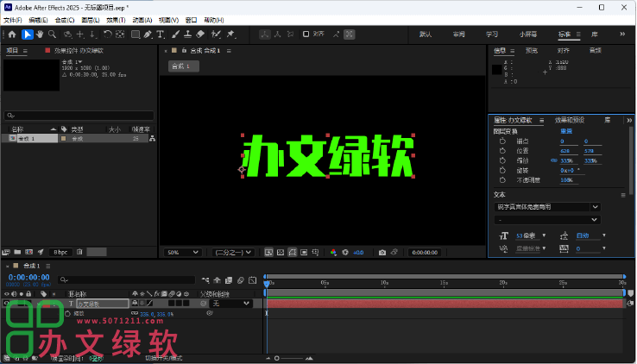Image resolution: width=637 pixels, height=364 pixels.
Task: Toggle the visibility eye of the text layer
Action: (7, 303)
